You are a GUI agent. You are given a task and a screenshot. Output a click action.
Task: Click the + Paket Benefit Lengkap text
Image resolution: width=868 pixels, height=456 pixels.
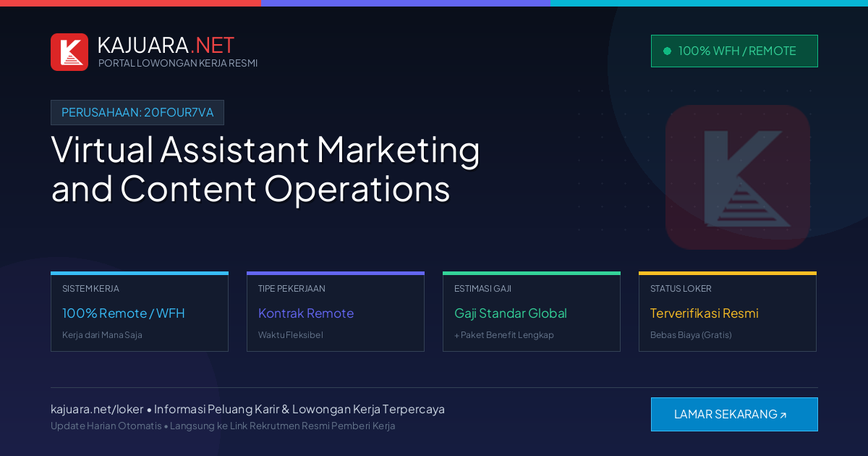click(x=504, y=335)
